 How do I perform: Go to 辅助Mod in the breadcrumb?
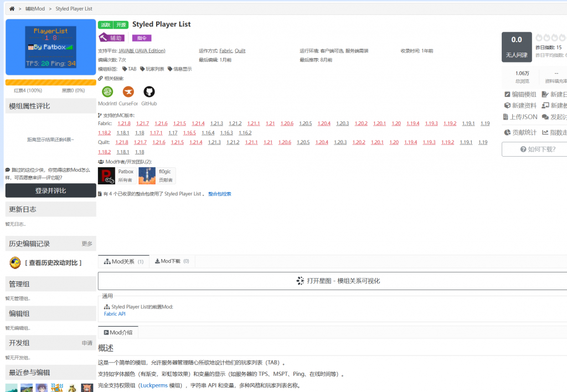pos(35,9)
